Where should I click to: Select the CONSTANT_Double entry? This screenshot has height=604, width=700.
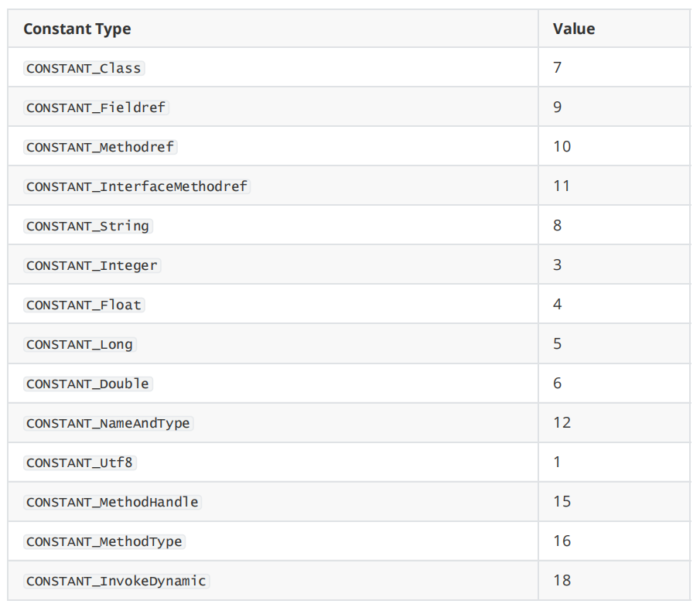click(87, 384)
